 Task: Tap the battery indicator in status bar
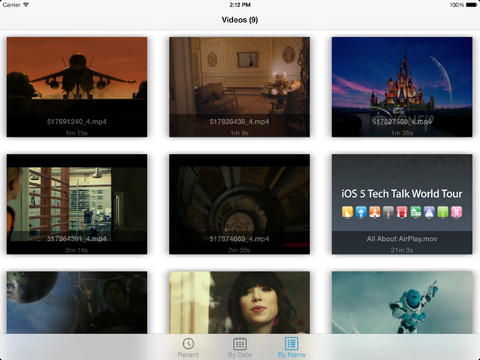pyautogui.click(x=471, y=5)
